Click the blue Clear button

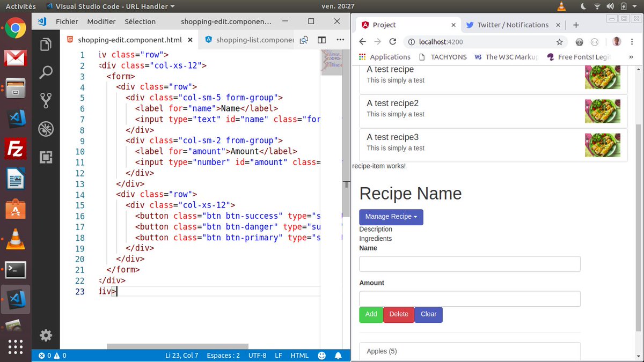point(428,314)
